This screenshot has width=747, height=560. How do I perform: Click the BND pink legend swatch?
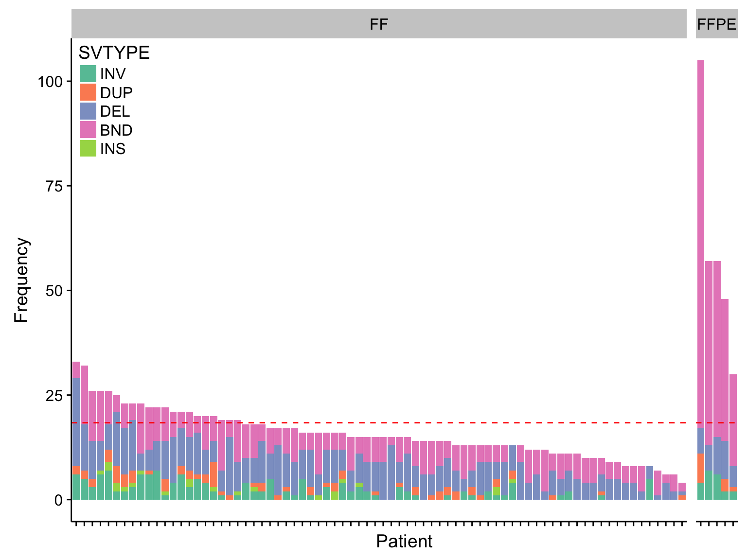point(88,130)
